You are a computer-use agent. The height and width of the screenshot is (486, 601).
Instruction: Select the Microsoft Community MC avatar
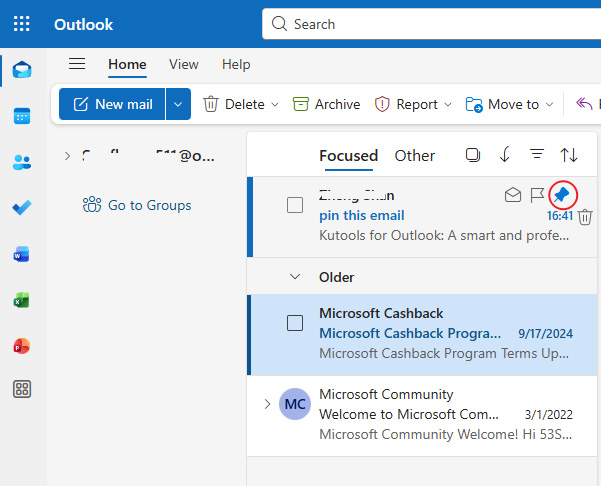pyautogui.click(x=295, y=404)
